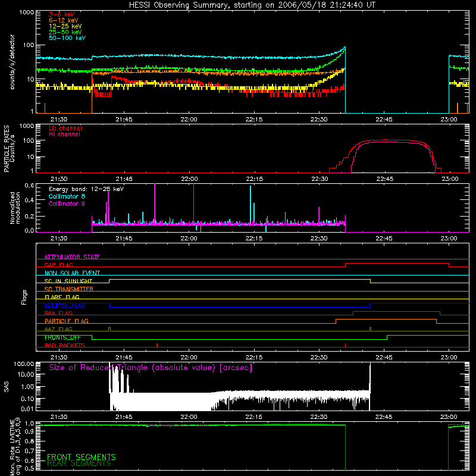Screen dimensions: 476x476
Task: Click 22:00 time label under Flags panel
Action: [x=189, y=358]
